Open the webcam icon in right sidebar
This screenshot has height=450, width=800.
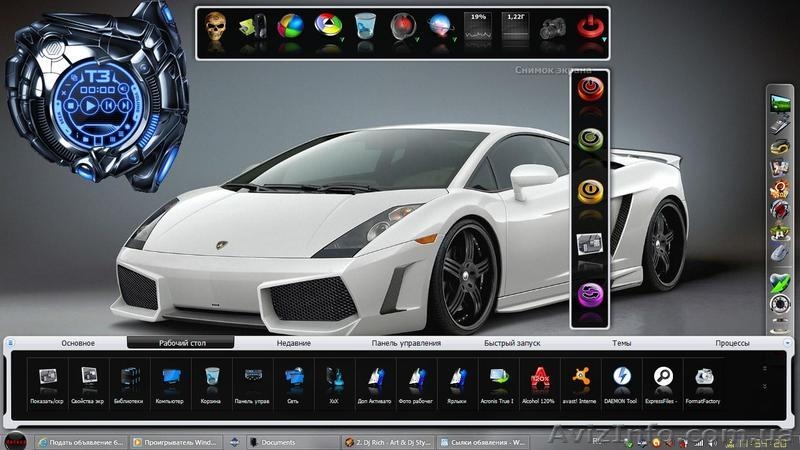(x=780, y=304)
